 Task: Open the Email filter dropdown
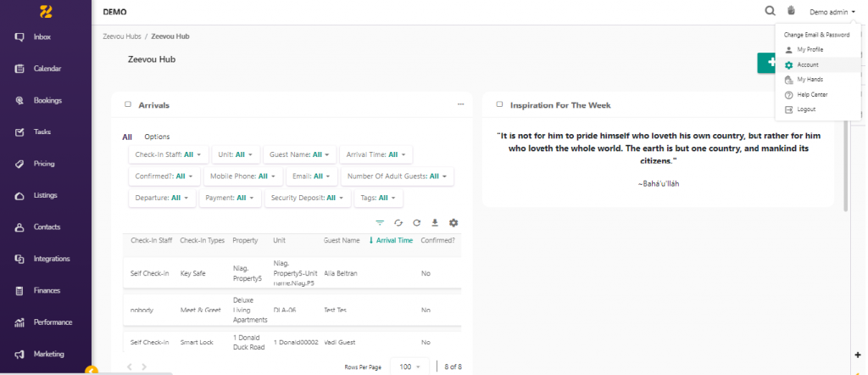(x=312, y=176)
